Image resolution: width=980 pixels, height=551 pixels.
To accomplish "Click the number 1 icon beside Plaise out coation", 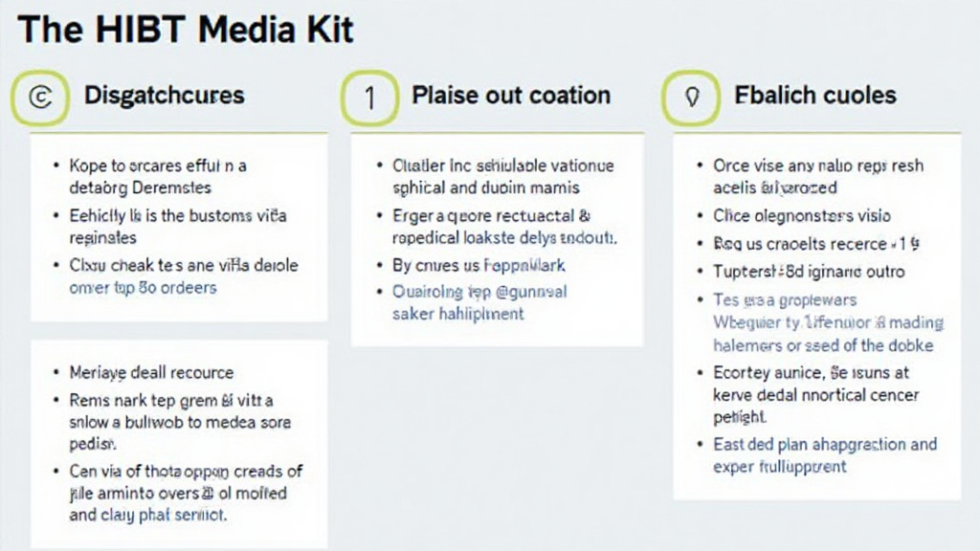I will click(369, 98).
